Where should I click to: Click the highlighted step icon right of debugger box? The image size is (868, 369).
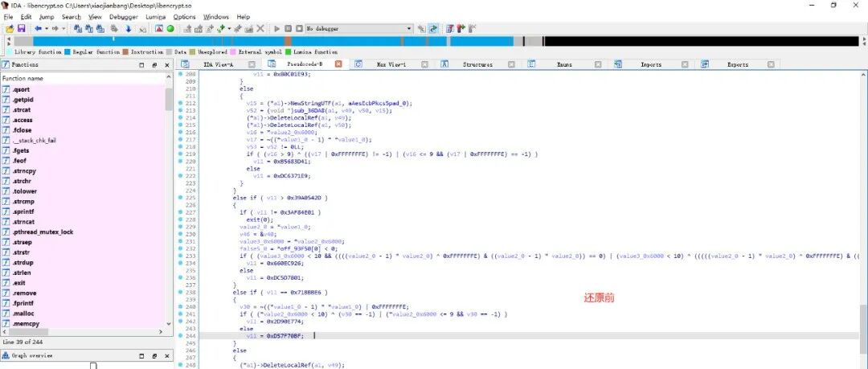point(433,28)
